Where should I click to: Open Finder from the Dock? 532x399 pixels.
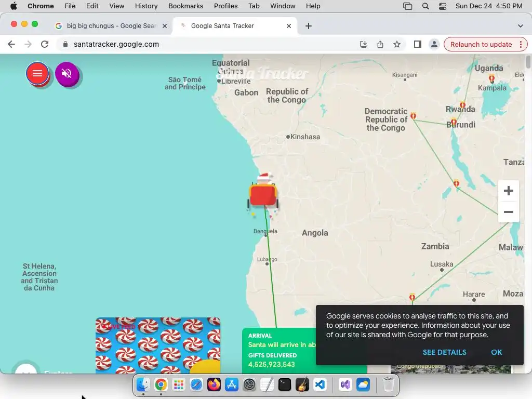point(143,385)
